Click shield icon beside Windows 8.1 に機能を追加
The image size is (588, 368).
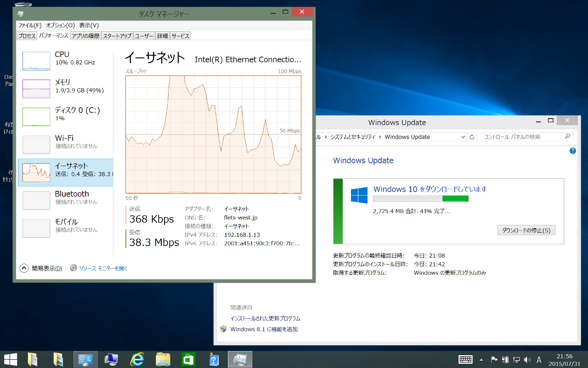pyautogui.click(x=224, y=329)
